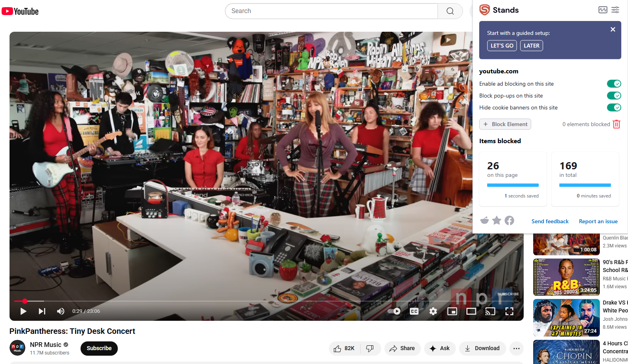Click the search magnifier button
Image resolution: width=628 pixels, height=364 pixels.
450,11
